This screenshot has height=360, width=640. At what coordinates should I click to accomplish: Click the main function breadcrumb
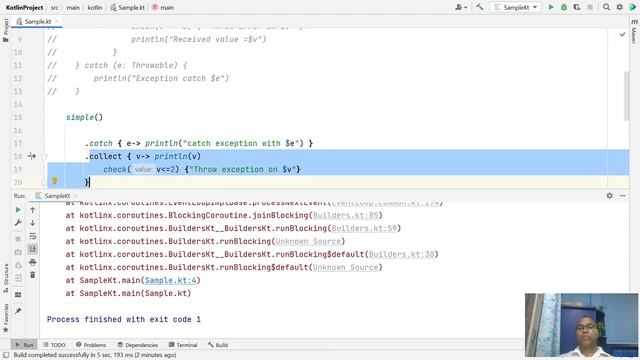pos(163,7)
